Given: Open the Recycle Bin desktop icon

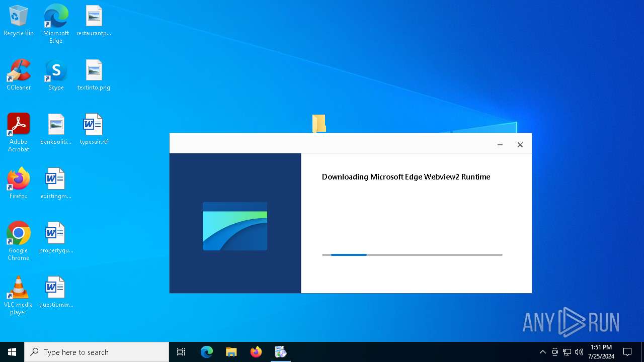Looking at the screenshot, I should click(19, 21).
